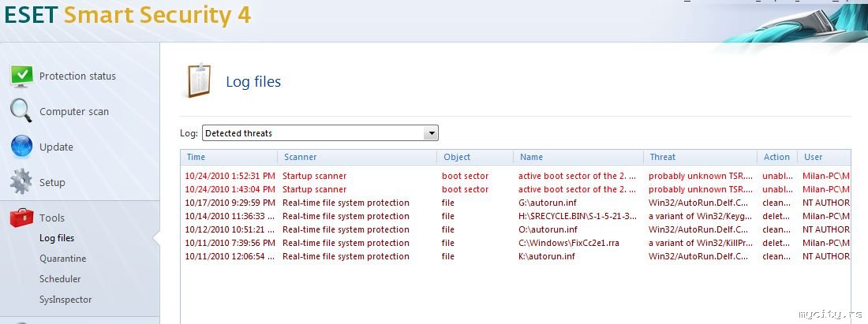Open the Scheduler submenu item
The width and height of the screenshot is (868, 324).
tap(60, 279)
